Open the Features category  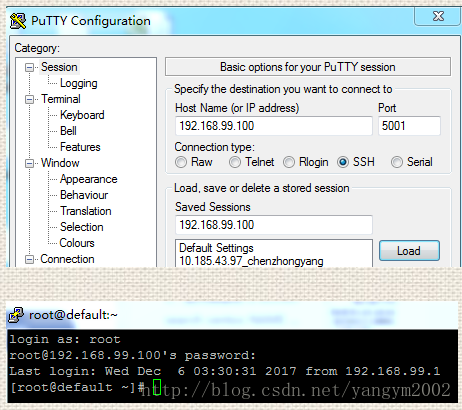tap(80, 147)
